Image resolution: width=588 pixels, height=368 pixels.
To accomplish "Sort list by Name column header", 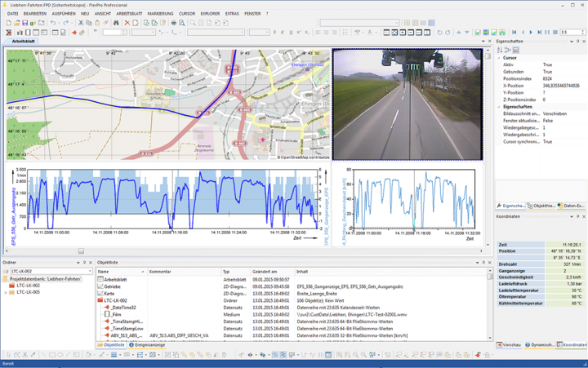I will (x=121, y=272).
